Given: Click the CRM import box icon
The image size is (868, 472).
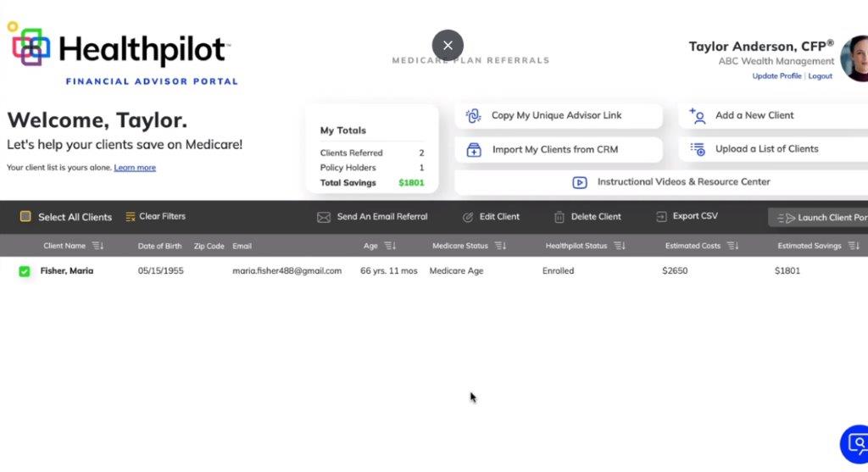Looking at the screenshot, I should [474, 150].
